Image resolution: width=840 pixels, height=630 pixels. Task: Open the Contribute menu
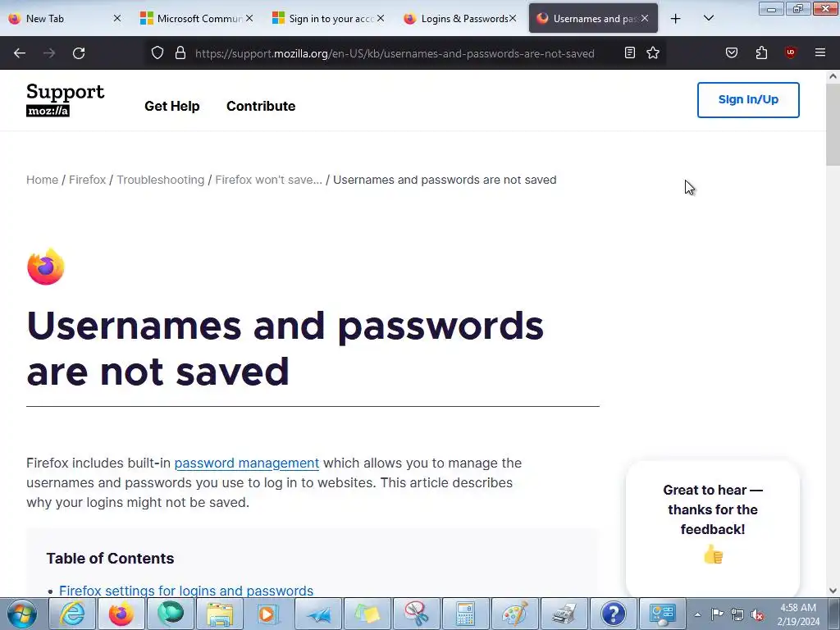tap(261, 106)
